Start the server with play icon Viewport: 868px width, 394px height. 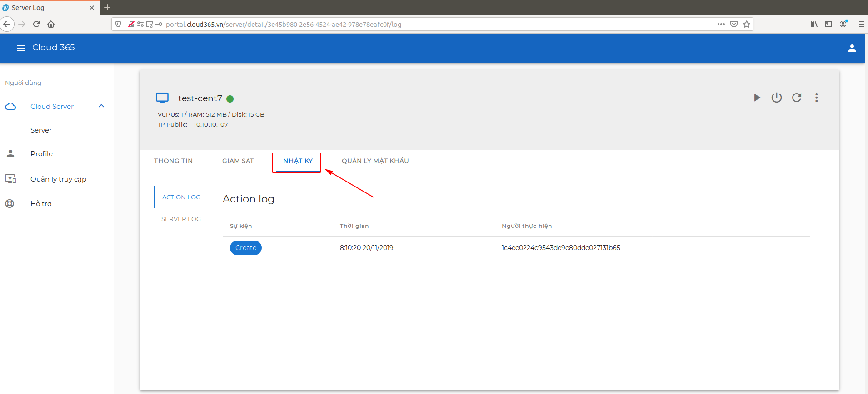pyautogui.click(x=757, y=98)
